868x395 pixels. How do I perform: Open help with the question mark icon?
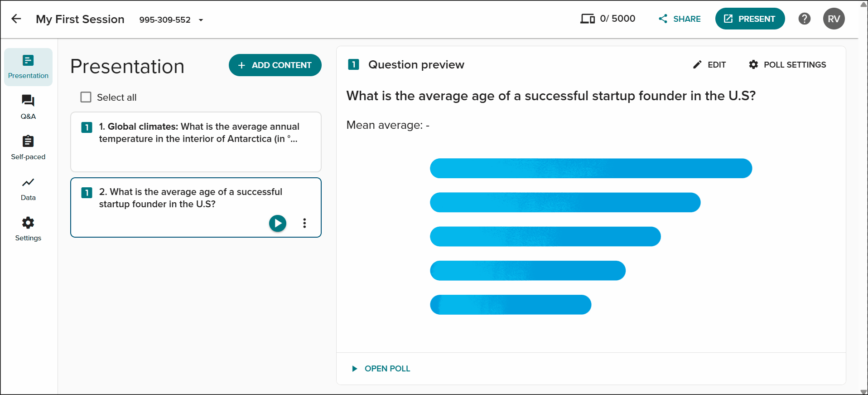coord(804,19)
